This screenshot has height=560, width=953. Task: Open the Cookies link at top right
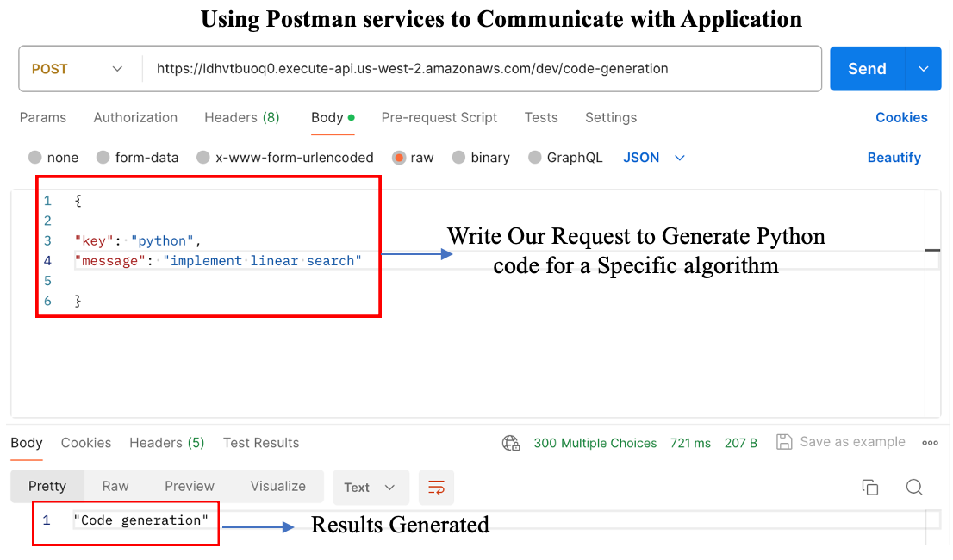click(x=901, y=118)
